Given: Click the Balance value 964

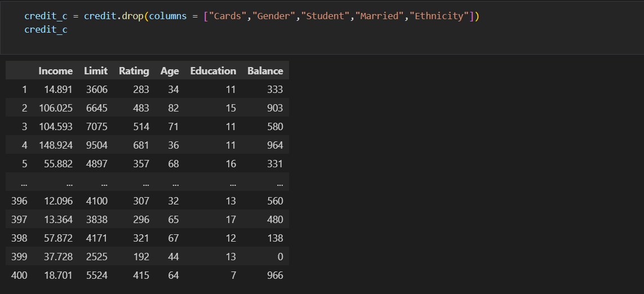Looking at the screenshot, I should pyautogui.click(x=275, y=145).
